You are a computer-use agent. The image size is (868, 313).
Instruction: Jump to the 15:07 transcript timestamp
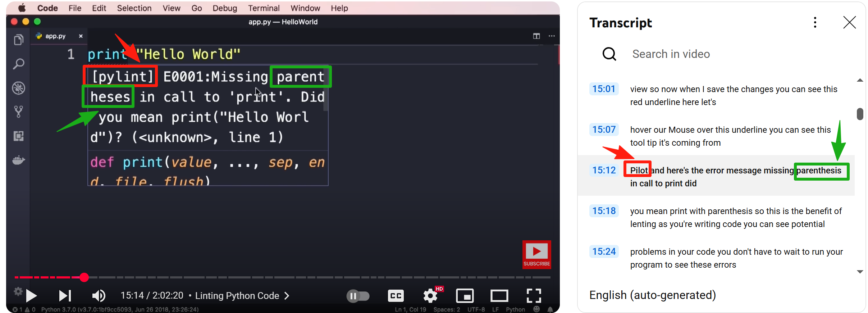[604, 130]
